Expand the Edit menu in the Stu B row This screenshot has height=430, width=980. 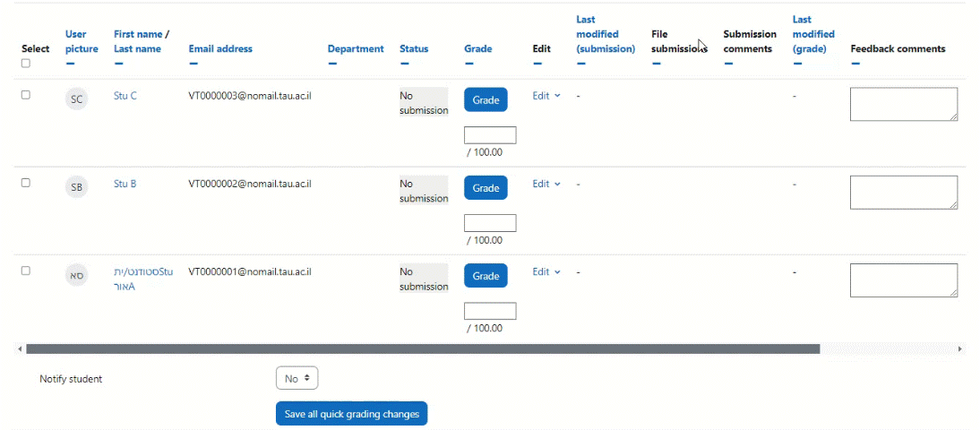tap(546, 184)
